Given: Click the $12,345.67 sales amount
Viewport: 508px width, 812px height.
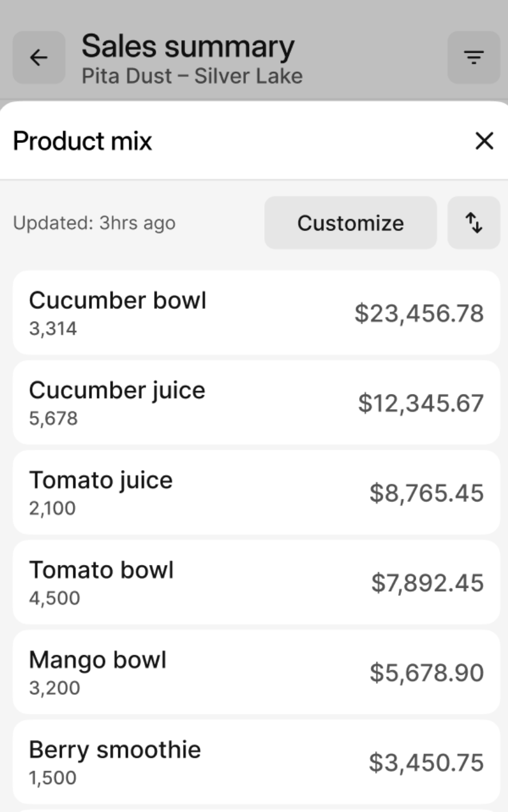Looking at the screenshot, I should coord(420,403).
